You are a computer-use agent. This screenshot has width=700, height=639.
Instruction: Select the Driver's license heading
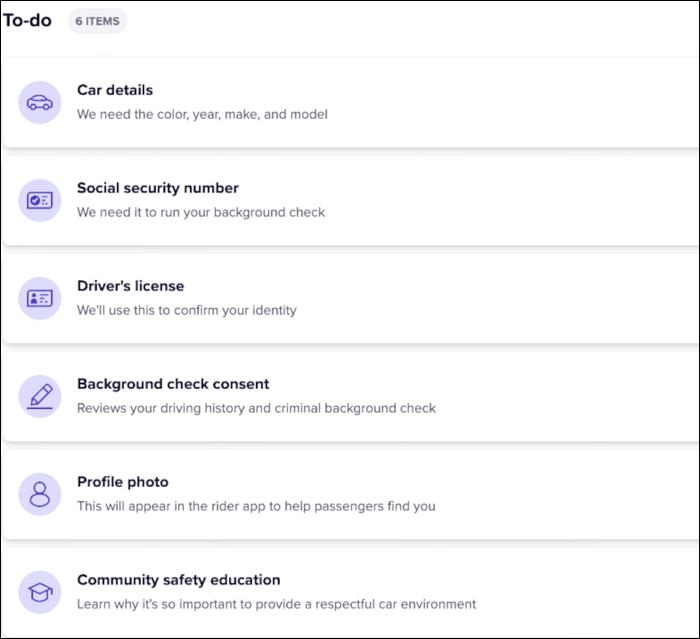pyautogui.click(x=131, y=286)
